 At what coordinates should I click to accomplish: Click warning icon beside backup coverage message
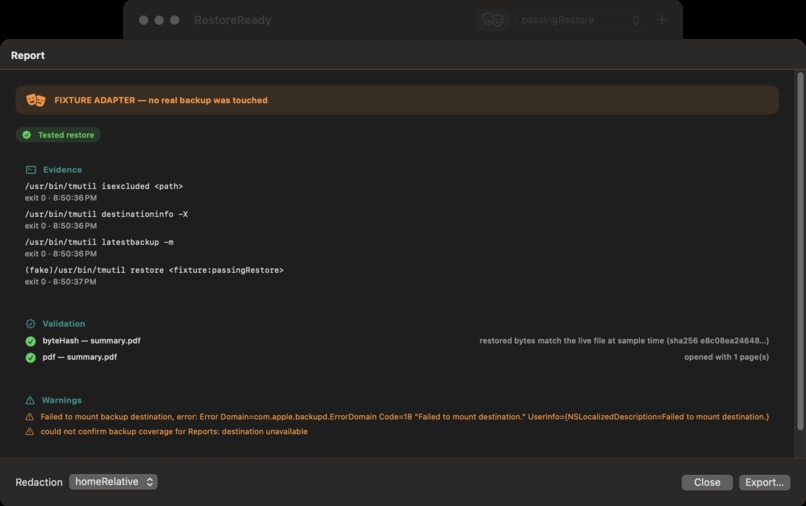point(29,431)
